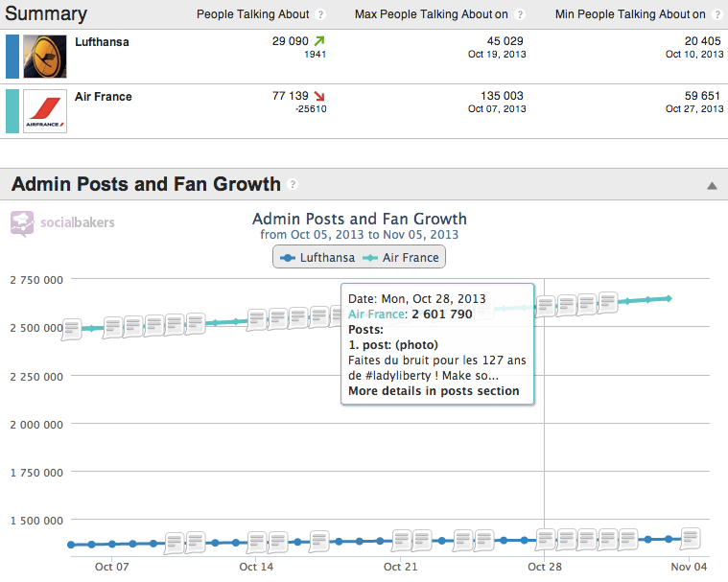Toggle Air France series in chart legend
The image size is (728, 582).
(x=401, y=258)
